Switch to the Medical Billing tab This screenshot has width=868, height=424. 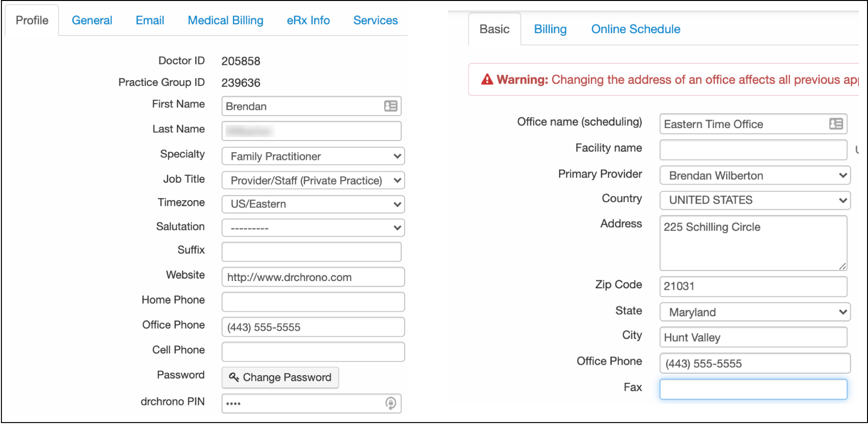225,21
